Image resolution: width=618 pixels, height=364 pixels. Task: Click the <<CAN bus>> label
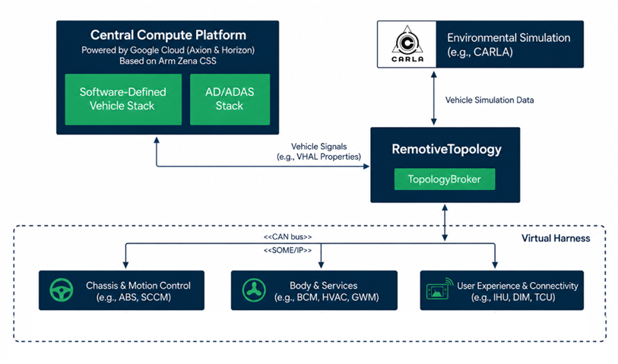click(x=288, y=237)
